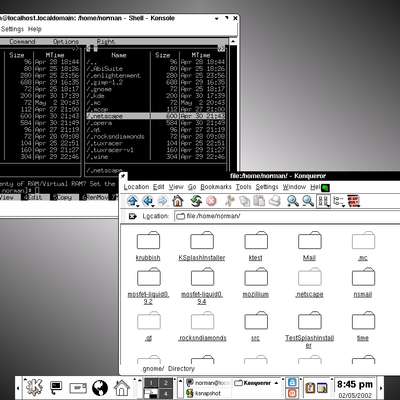The height and width of the screenshot is (400, 400).
Task: Switch to virtual desktop 2 in pager
Action: 166,383
